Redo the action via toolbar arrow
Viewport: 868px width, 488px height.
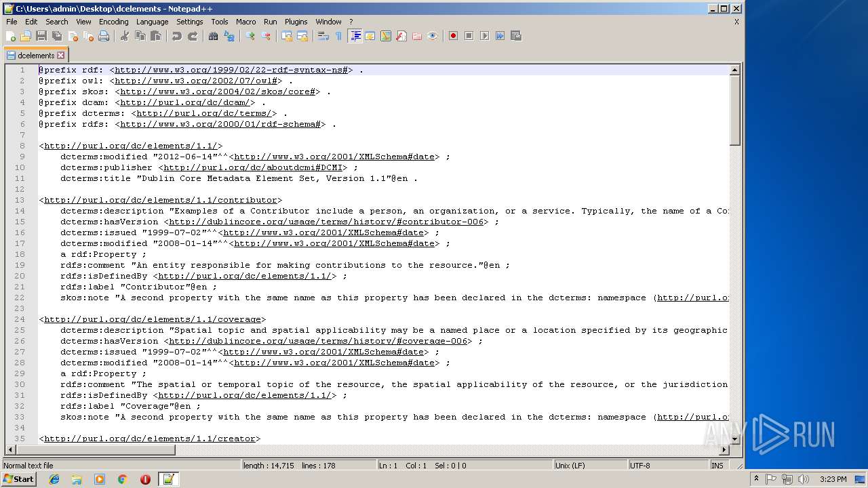(193, 36)
